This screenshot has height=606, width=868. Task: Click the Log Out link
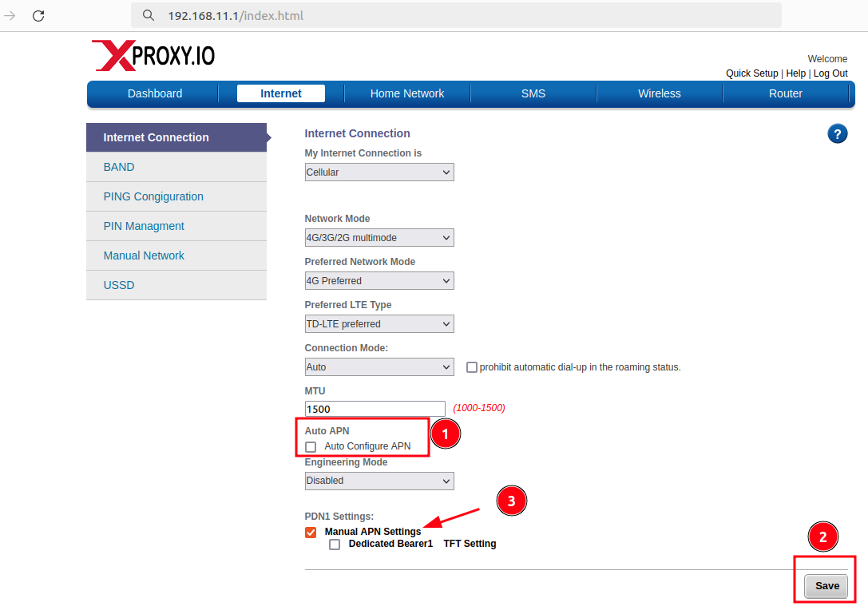click(x=830, y=73)
